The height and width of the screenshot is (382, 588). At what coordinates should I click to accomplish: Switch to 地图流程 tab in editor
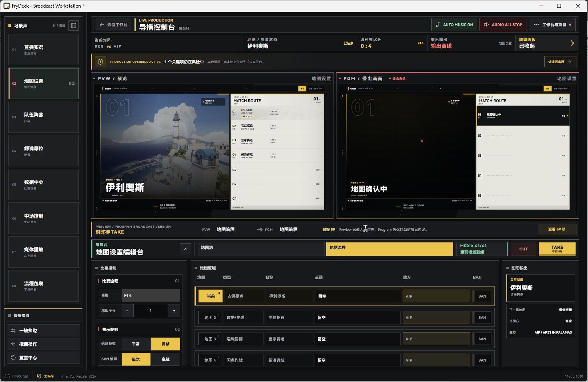tap(389, 249)
